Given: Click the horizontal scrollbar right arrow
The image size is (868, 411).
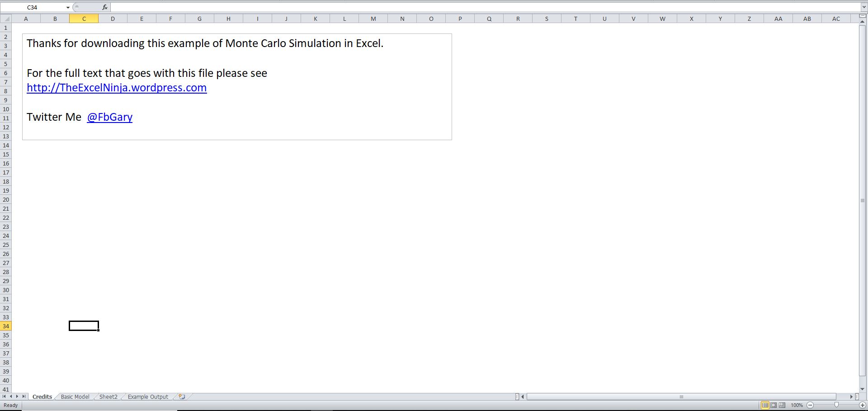Looking at the screenshot, I should [851, 397].
